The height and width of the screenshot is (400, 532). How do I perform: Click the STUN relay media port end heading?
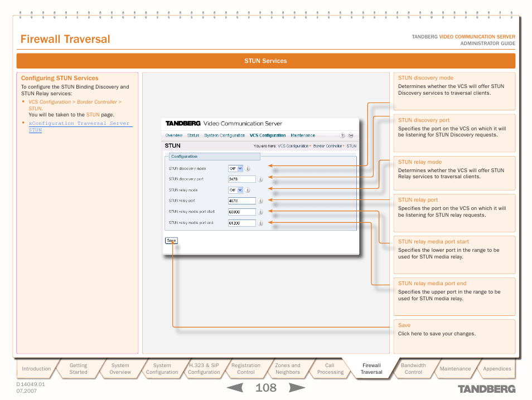432,284
